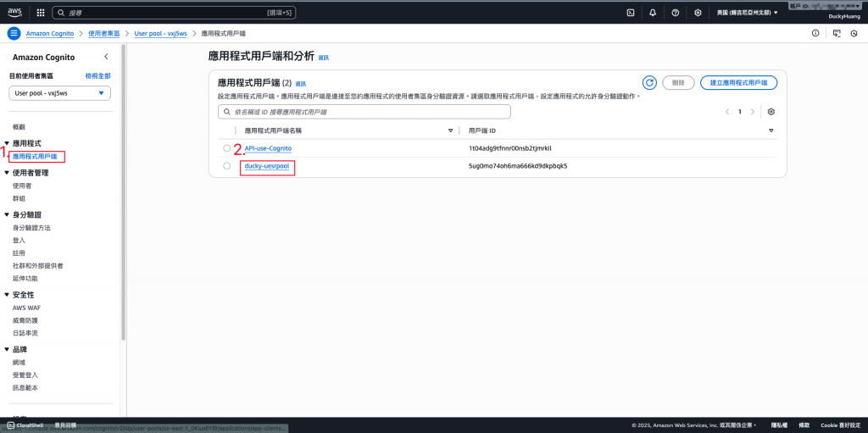Open 註冊 in the sidebar

tap(19, 253)
